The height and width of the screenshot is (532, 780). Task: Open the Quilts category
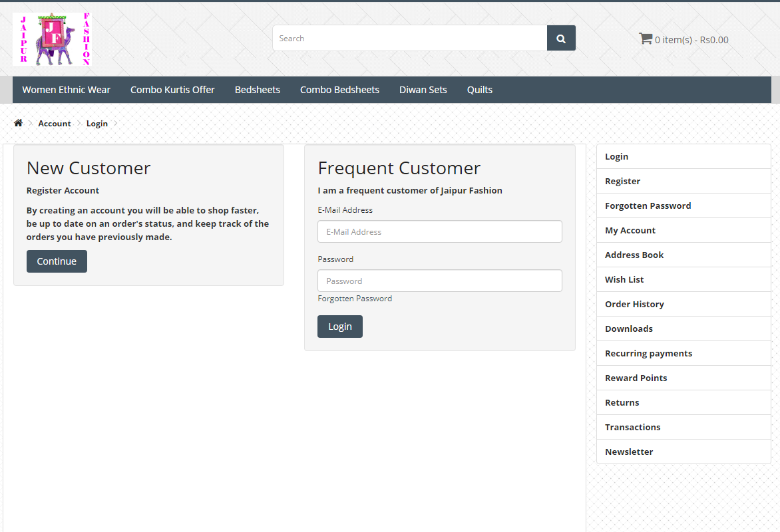pyautogui.click(x=479, y=90)
